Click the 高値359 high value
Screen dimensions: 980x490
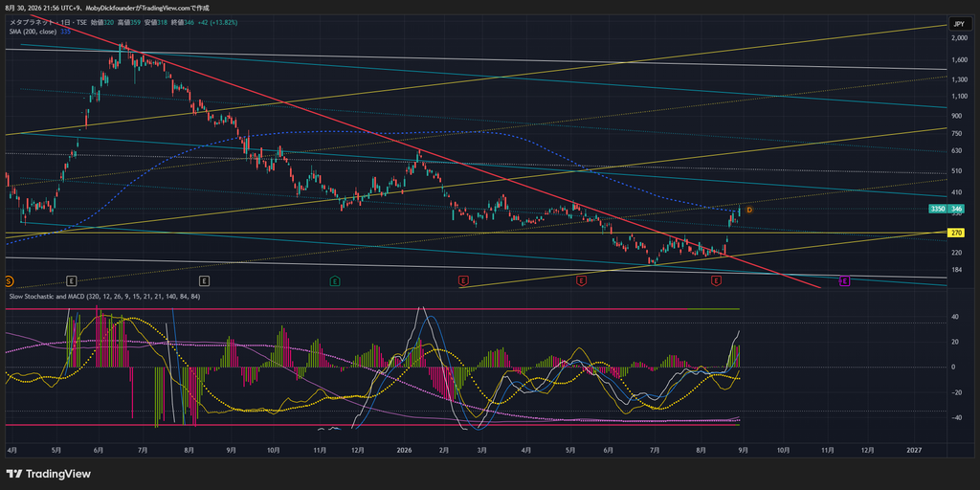129,23
